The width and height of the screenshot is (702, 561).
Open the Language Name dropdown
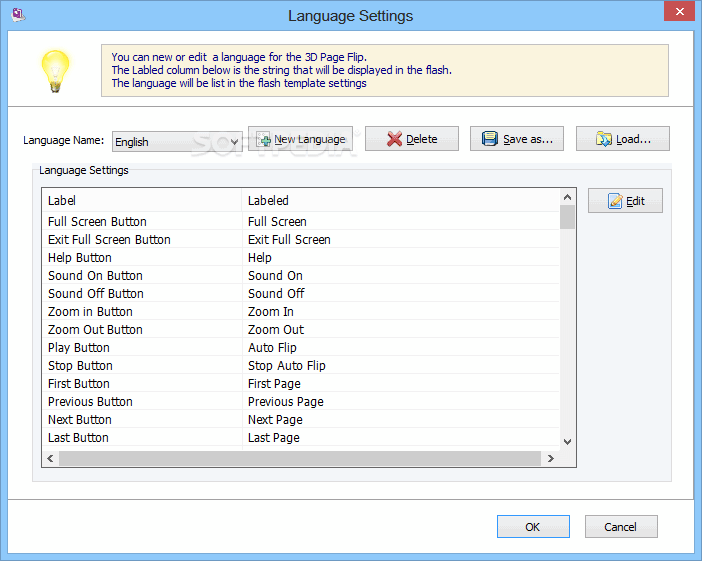click(235, 142)
